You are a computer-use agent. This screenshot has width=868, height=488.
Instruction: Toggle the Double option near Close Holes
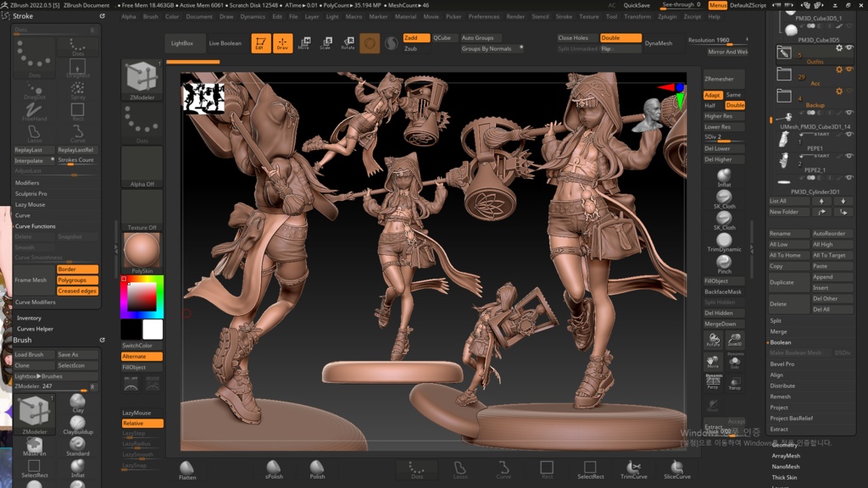[x=620, y=37]
